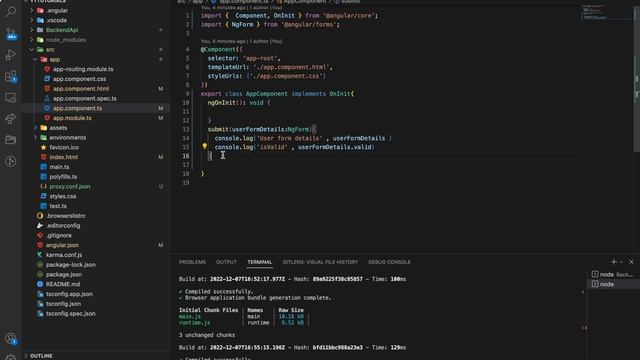This screenshot has height=360, width=640.
Task: Click the GitLens blame annotation above @Component
Action: (241, 41)
